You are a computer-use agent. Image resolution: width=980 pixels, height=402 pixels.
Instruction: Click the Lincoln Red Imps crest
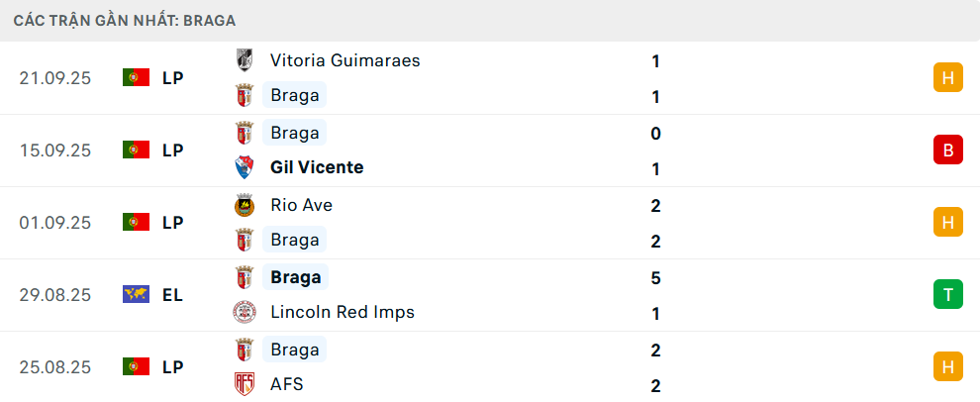pyautogui.click(x=244, y=312)
